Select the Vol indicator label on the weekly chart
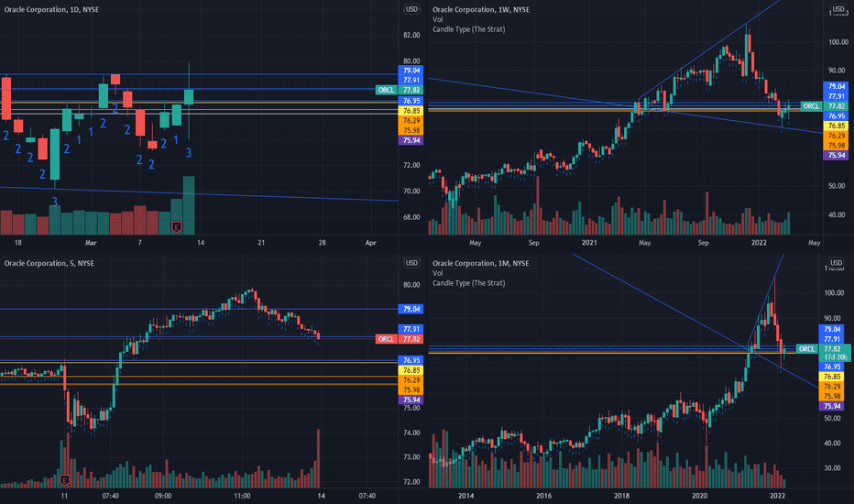 [438, 19]
